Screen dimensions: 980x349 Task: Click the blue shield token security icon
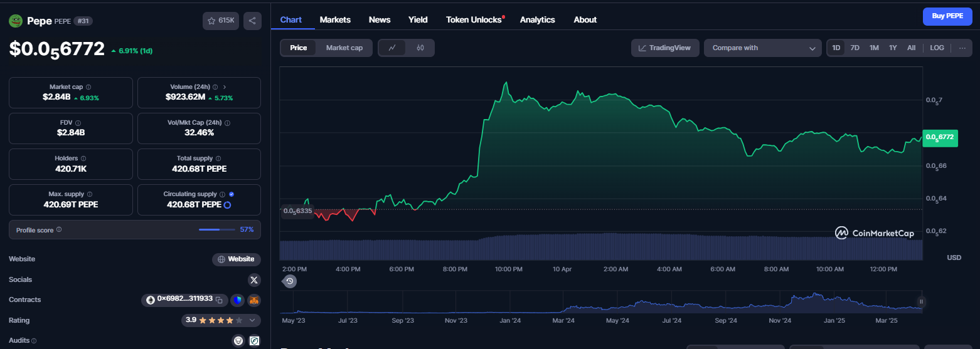pos(237,300)
